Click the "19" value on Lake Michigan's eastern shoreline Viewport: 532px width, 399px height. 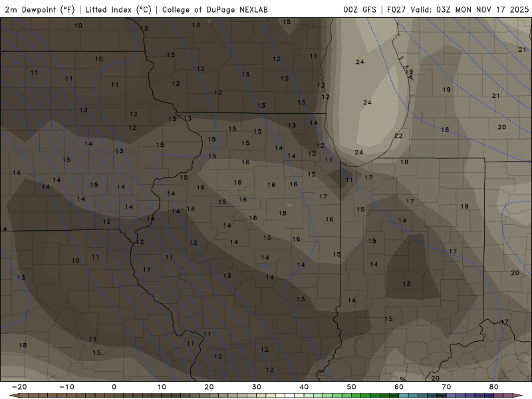click(x=409, y=72)
